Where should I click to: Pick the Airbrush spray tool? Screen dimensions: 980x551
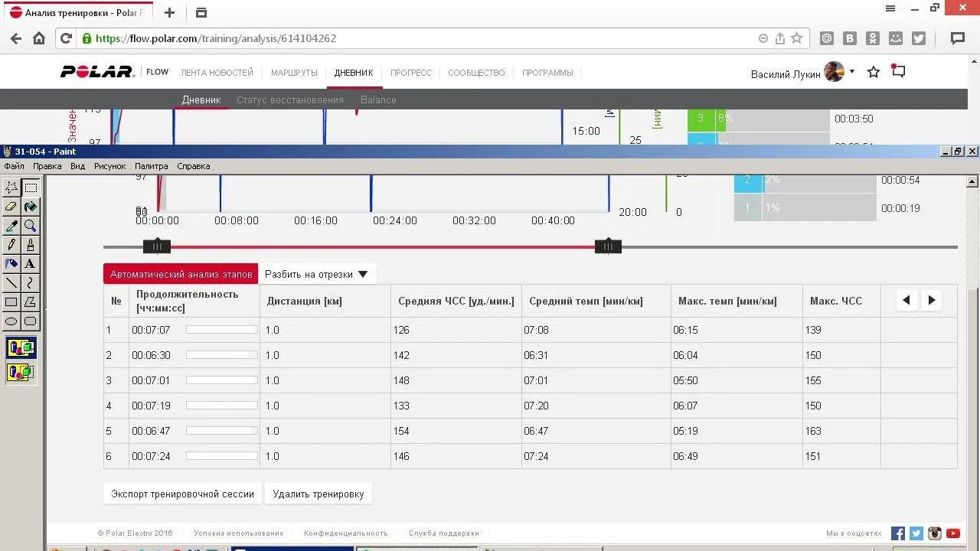tap(11, 264)
